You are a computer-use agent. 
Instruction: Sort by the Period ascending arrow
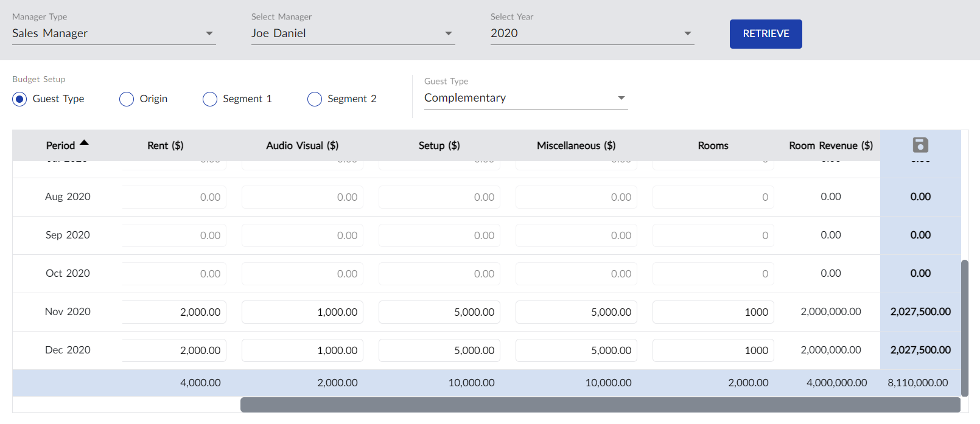coord(84,142)
